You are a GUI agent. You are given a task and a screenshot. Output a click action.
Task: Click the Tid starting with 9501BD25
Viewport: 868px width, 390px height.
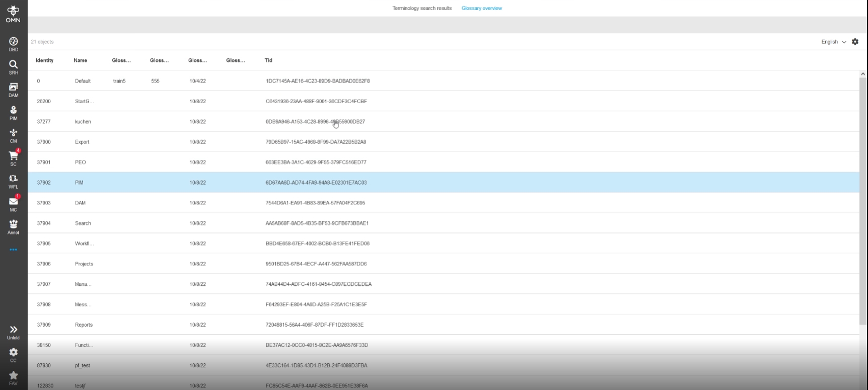[316, 264]
